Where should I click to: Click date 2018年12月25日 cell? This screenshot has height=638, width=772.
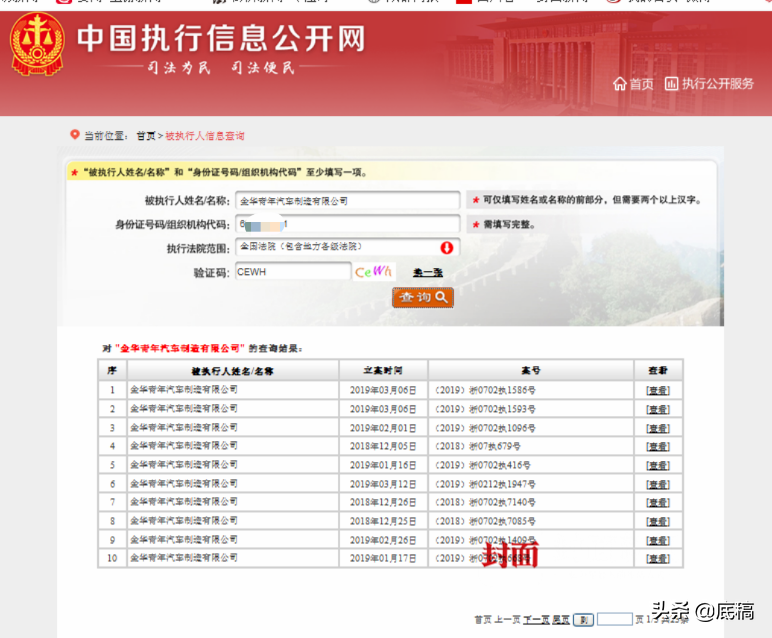[x=383, y=521]
